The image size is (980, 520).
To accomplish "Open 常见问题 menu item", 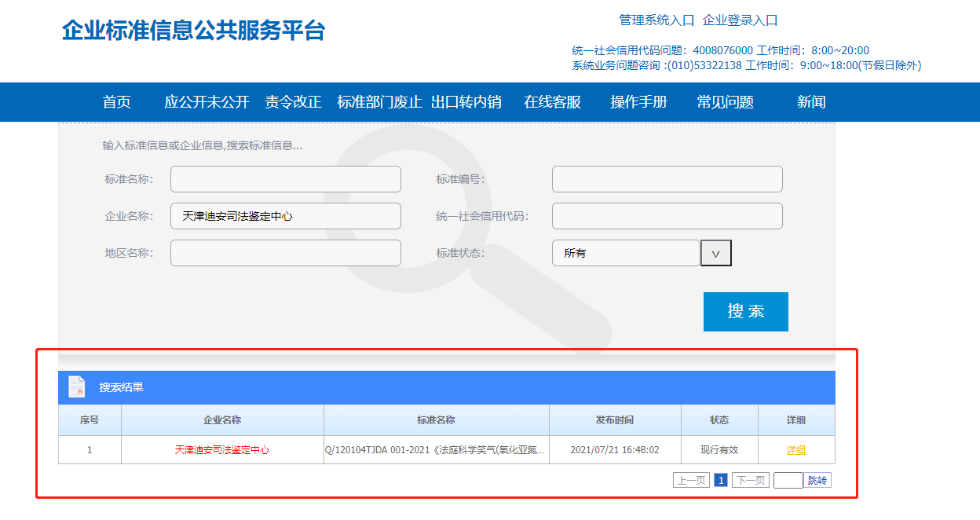I will point(726,102).
